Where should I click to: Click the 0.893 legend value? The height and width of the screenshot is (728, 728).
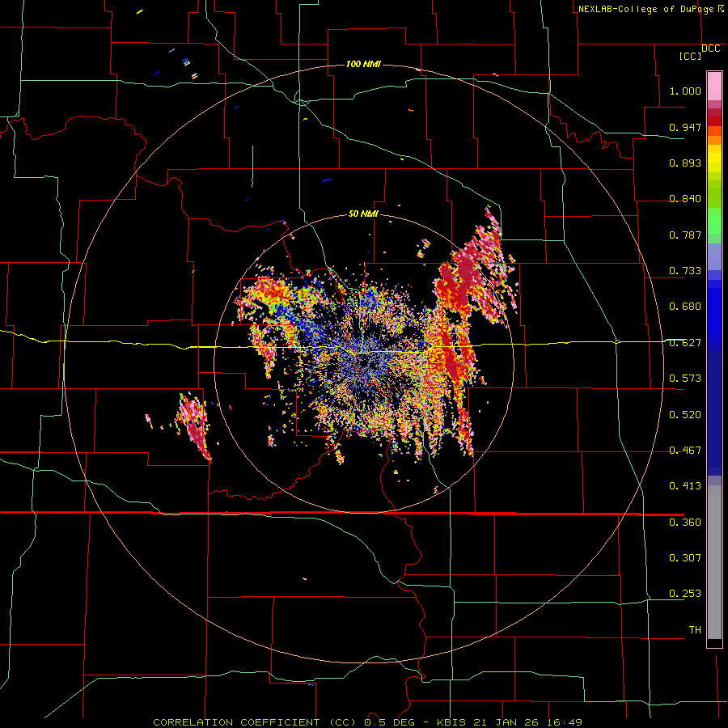(x=685, y=163)
